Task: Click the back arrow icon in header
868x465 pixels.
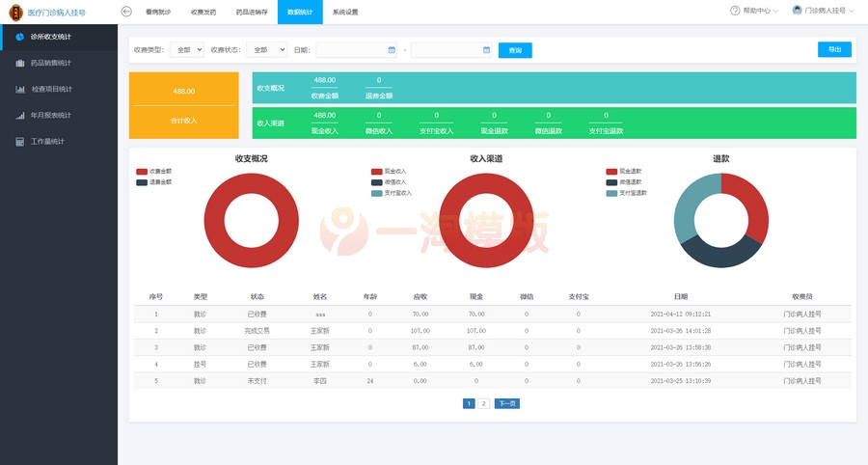Action: (126, 11)
